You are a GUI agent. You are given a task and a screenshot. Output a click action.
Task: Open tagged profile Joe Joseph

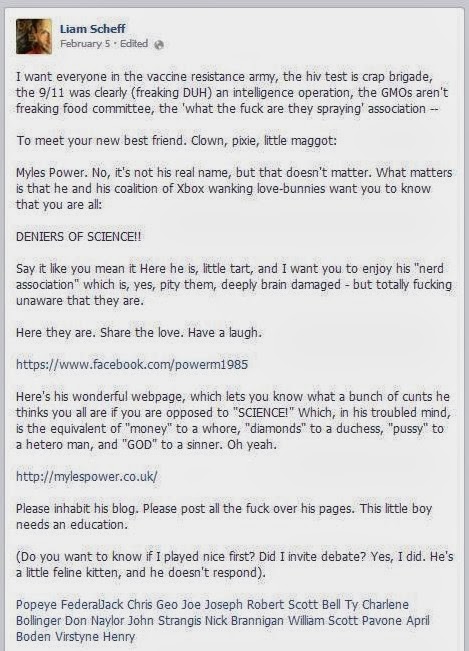click(x=213, y=604)
